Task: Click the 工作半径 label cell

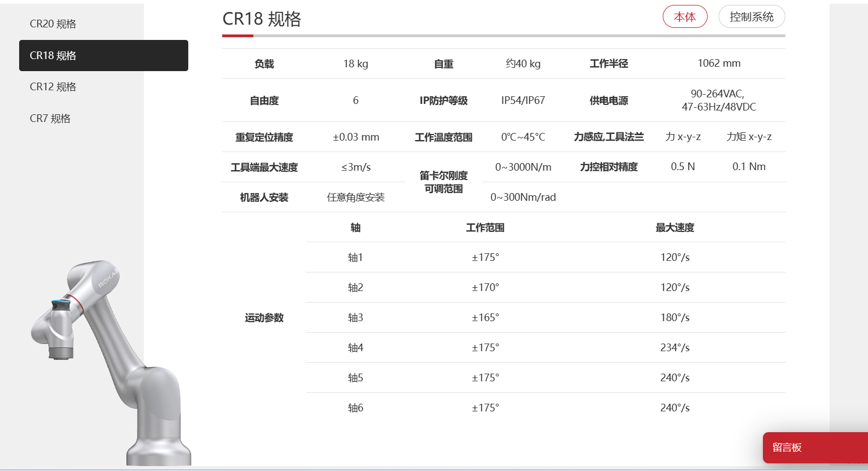Action: [x=609, y=63]
